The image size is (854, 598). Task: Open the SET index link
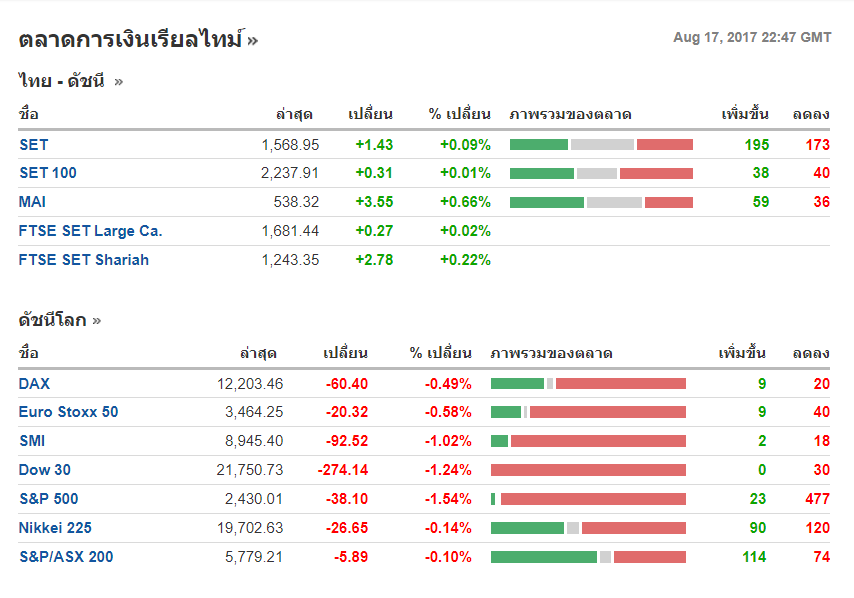click(x=33, y=145)
